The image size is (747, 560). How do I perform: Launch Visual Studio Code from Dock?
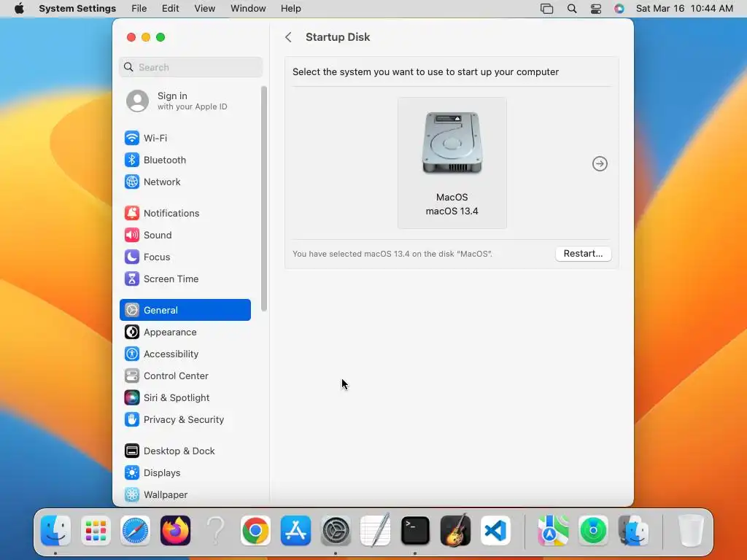tap(495, 531)
